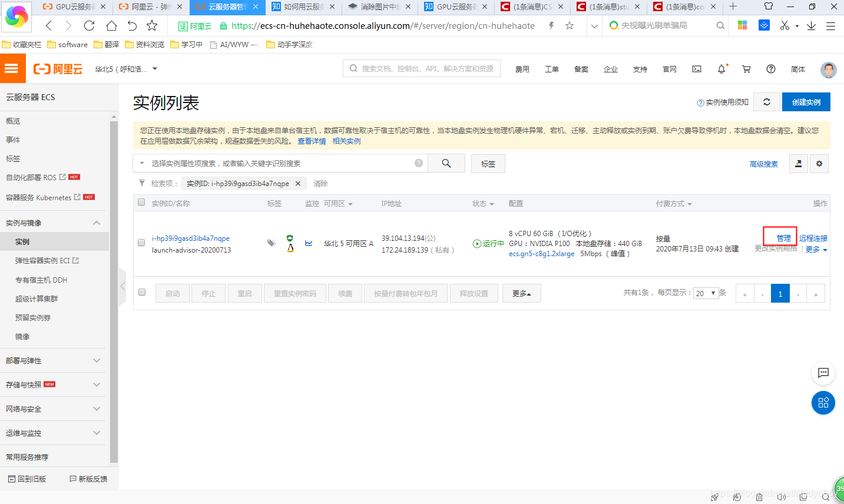844x504 pixels.
Task: Collapse 实例与镜像 sidebar section
Action: pyautogui.click(x=97, y=223)
